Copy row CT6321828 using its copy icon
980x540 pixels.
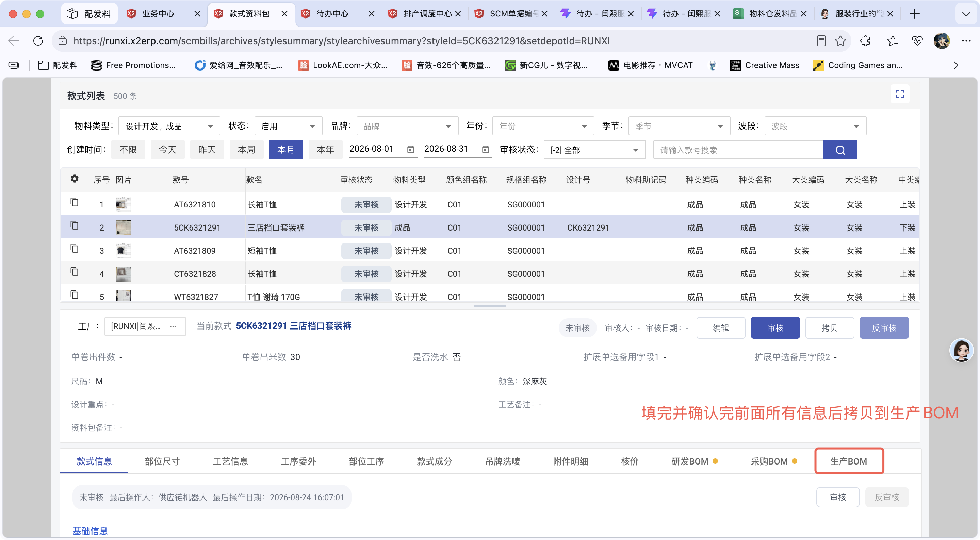75,271
